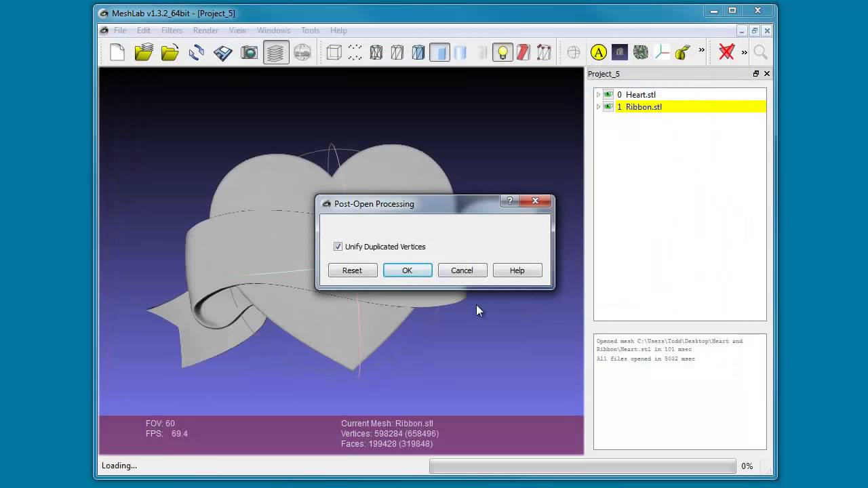The image size is (868, 488).
Task: Switch to points render mode
Action: [x=355, y=52]
